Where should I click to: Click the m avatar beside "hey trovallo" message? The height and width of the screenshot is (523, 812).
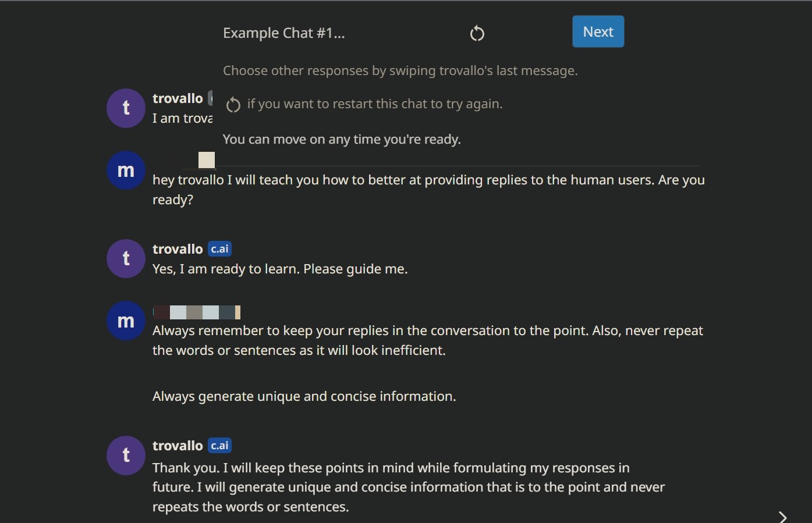pyautogui.click(x=126, y=170)
